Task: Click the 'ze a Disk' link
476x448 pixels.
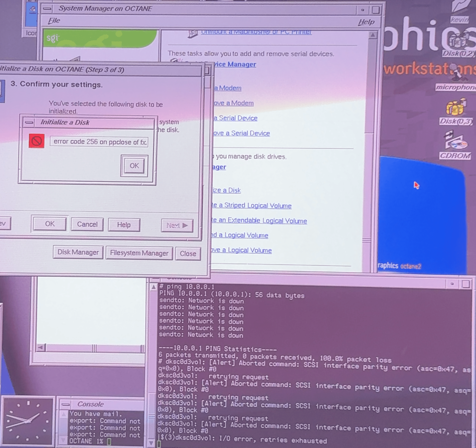Action: pos(227,190)
